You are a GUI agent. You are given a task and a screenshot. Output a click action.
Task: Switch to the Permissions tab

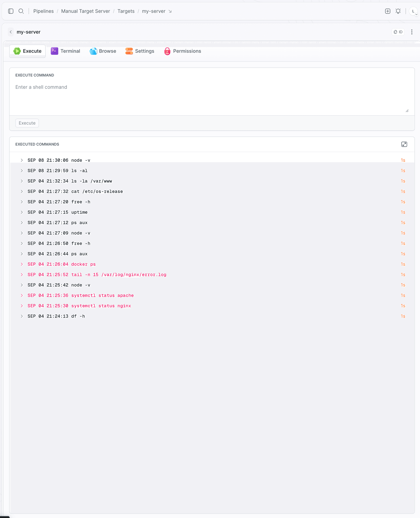pyautogui.click(x=183, y=51)
